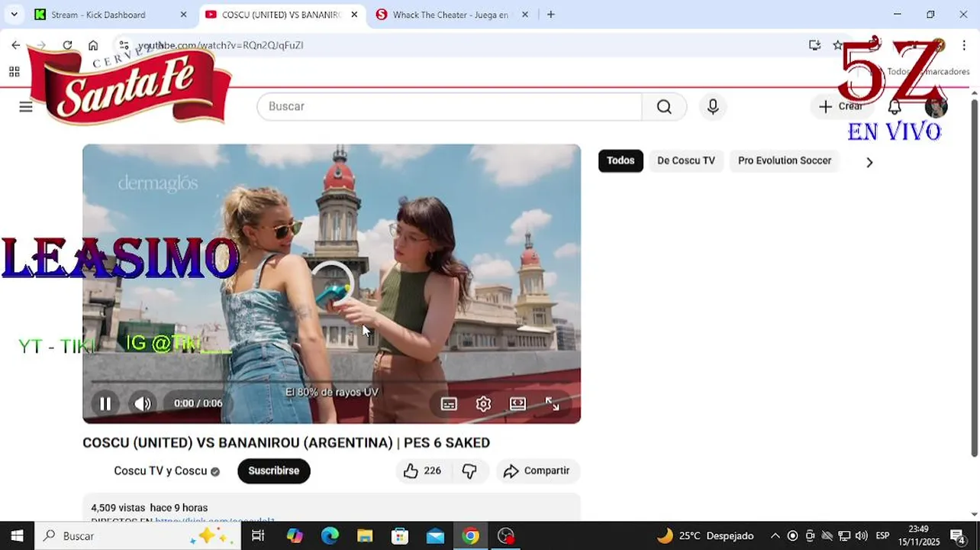Switch to Whack The Cheater tab
Viewport: 980px width, 550px height.
(x=450, y=15)
